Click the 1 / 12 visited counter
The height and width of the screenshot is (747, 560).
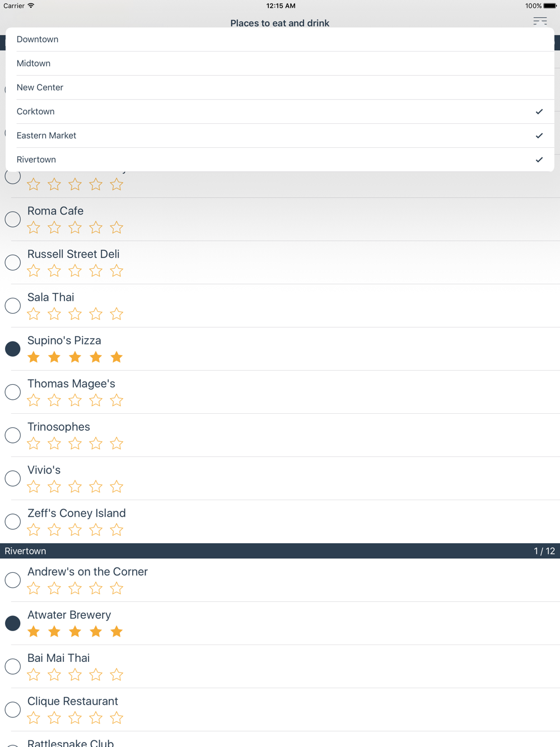point(544,551)
